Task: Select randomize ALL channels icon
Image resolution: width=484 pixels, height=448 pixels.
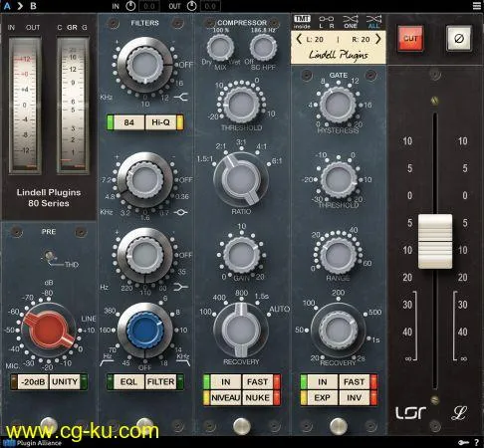Action: [373, 21]
